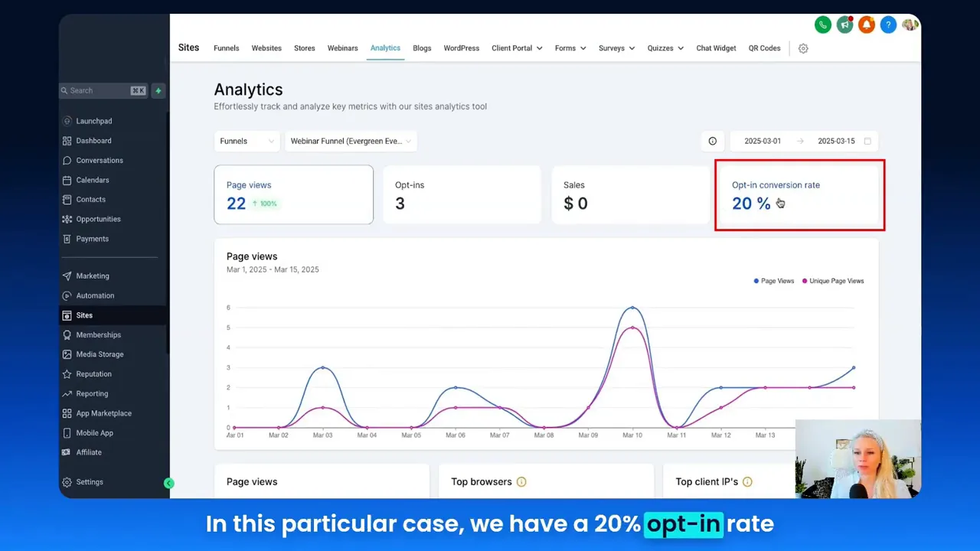Viewport: 980px width, 551px height.
Task: Open the Automation section in the sidebar
Action: (95, 295)
